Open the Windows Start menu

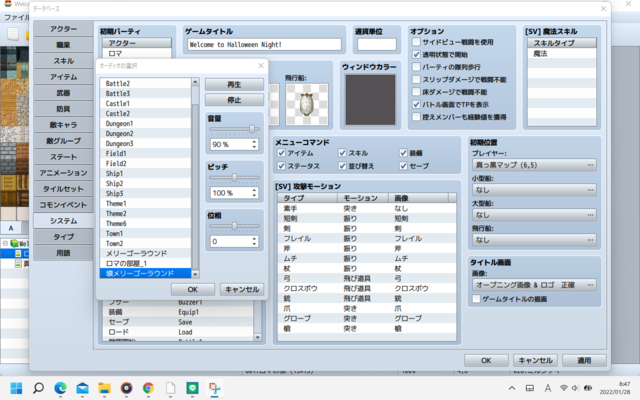[16, 388]
